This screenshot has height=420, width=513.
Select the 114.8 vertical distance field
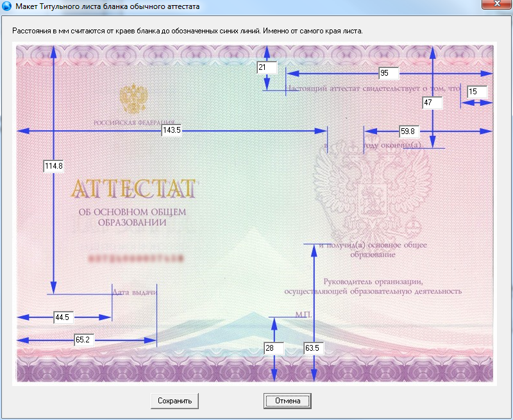pyautogui.click(x=53, y=167)
